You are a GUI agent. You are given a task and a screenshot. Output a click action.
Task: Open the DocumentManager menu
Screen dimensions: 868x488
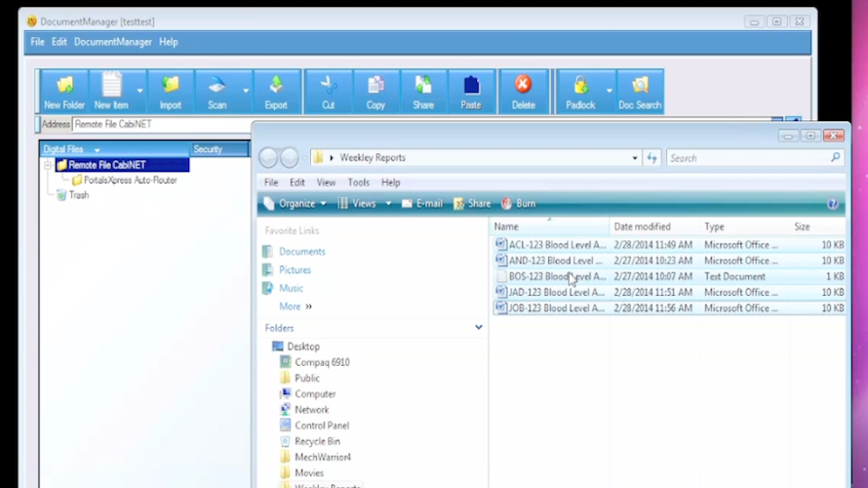tap(113, 42)
